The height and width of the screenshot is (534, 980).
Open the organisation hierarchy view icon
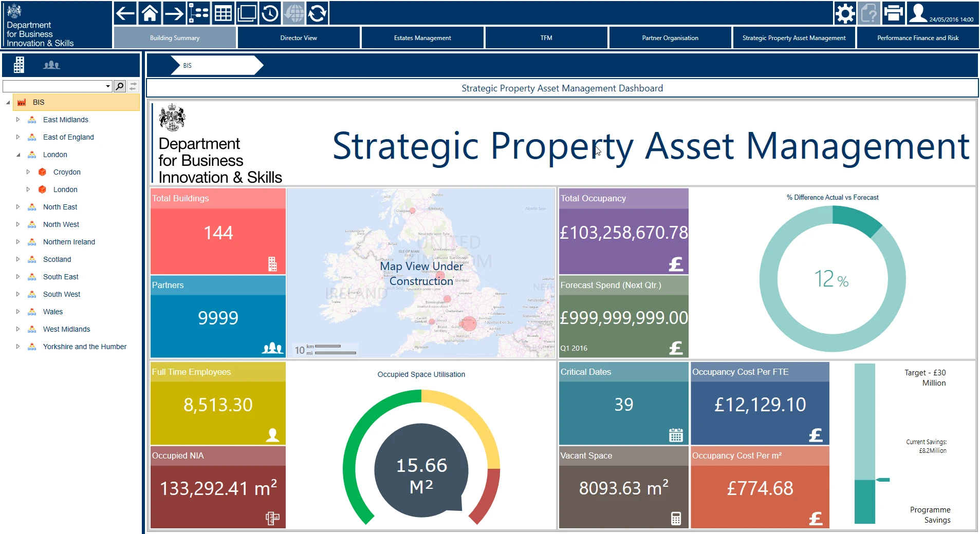tap(199, 13)
